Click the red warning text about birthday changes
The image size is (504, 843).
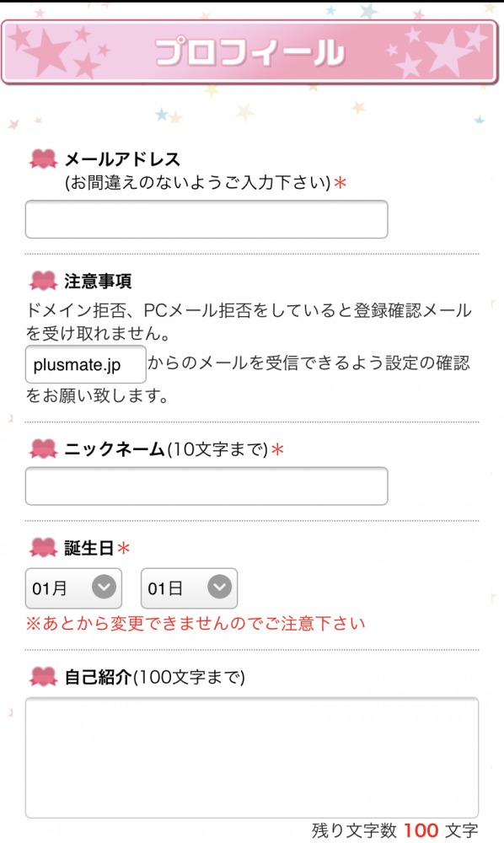click(x=196, y=624)
